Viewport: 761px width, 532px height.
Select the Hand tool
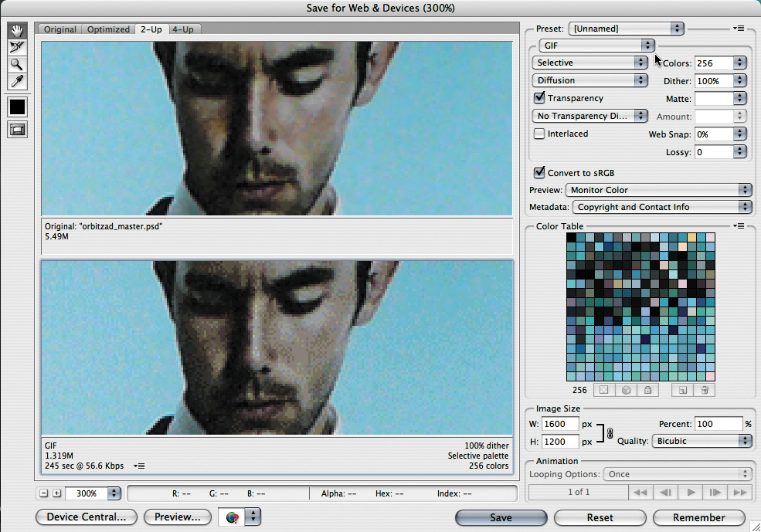coord(17,31)
